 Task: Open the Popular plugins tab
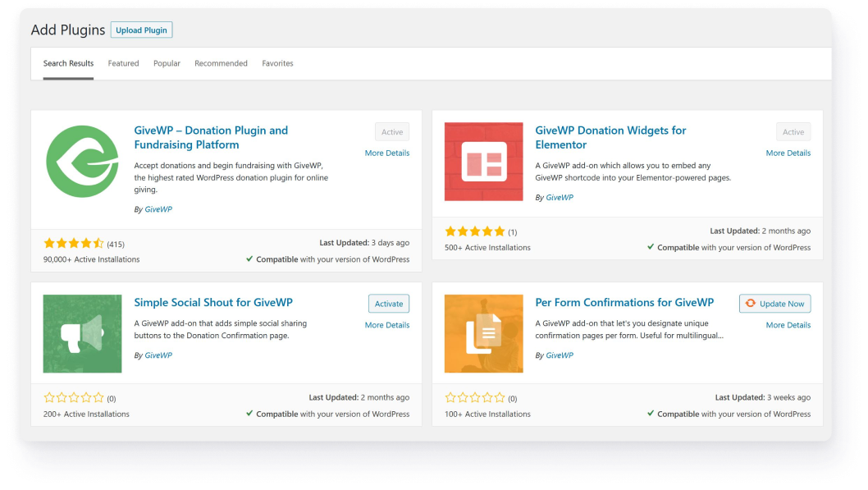pyautogui.click(x=167, y=63)
